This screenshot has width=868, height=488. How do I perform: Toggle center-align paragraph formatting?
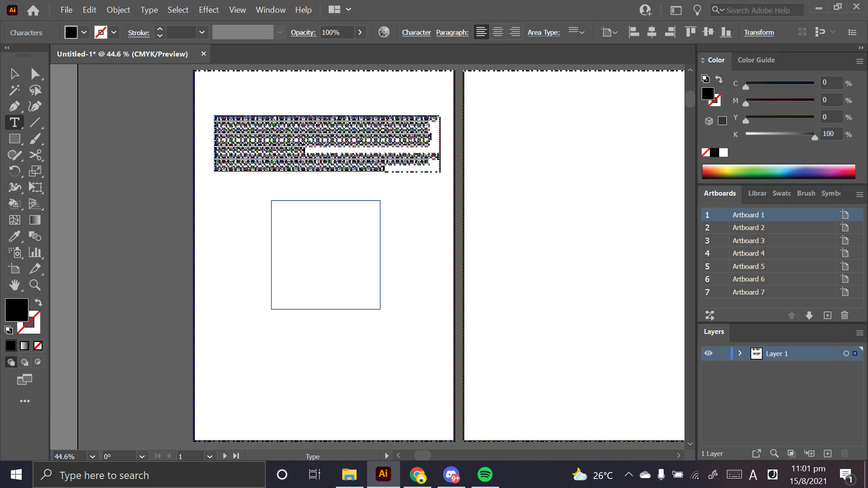click(x=498, y=32)
